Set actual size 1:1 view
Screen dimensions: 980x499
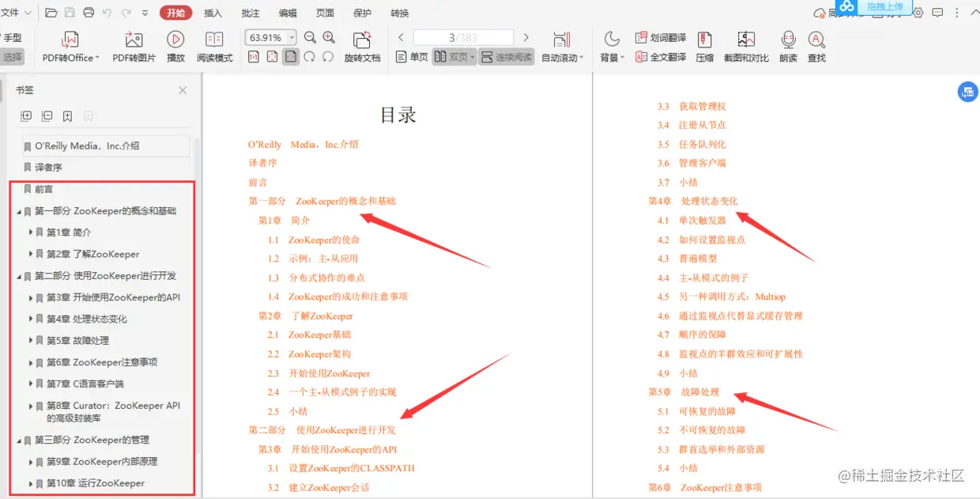coord(253,57)
